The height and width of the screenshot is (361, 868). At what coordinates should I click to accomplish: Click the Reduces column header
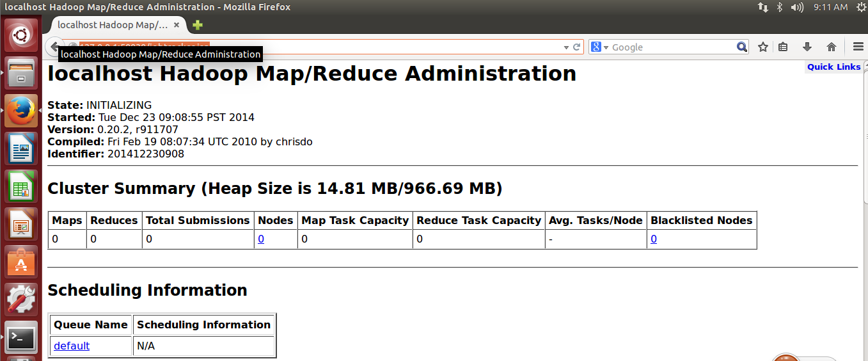[114, 220]
